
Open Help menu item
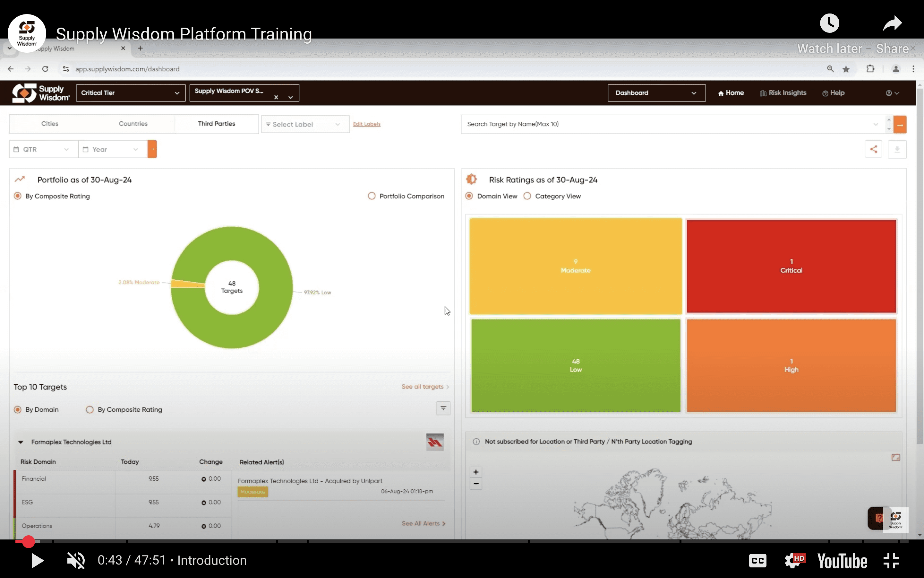coord(833,93)
